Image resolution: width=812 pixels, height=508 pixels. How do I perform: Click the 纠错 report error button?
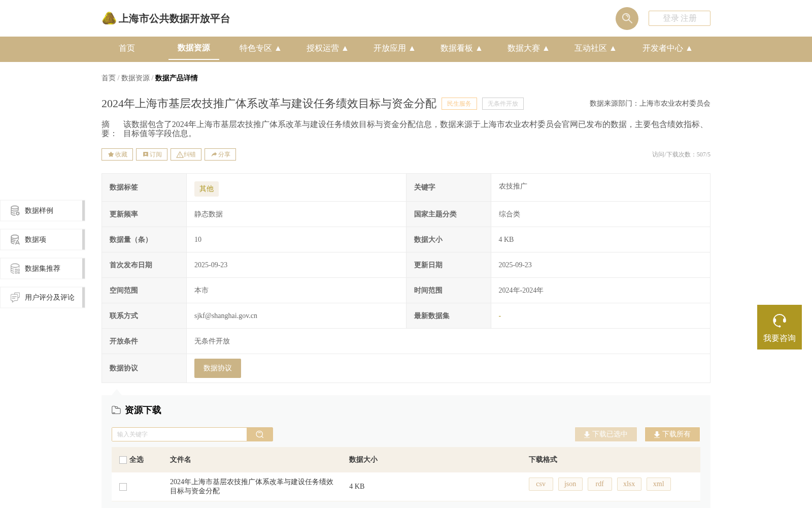tap(186, 154)
